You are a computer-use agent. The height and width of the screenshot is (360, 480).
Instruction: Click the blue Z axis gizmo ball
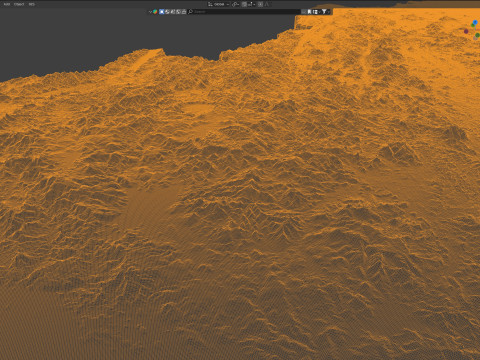click(x=475, y=22)
